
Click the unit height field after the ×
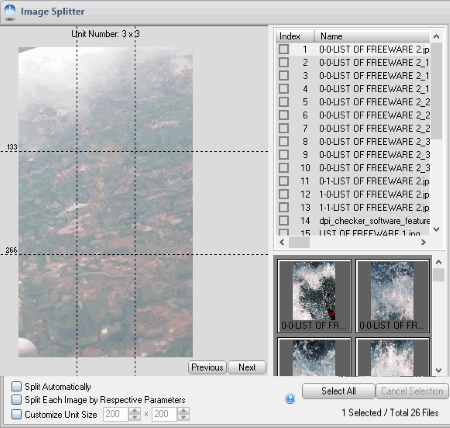tap(165, 414)
